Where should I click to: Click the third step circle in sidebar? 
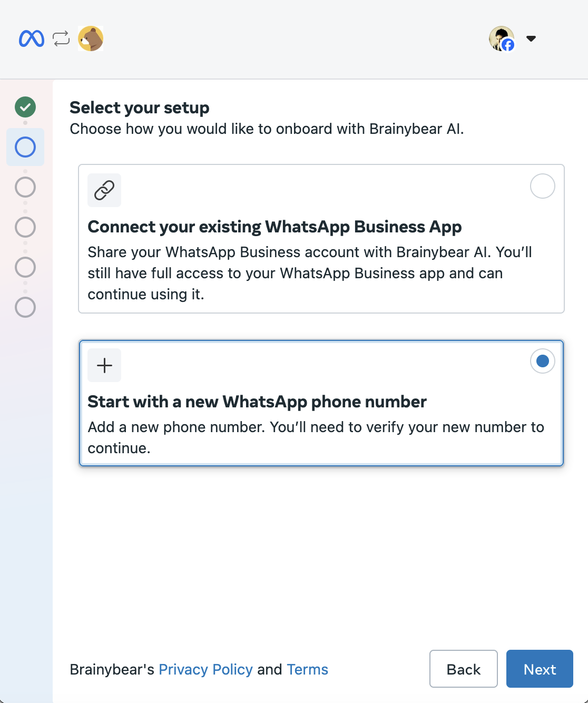point(25,187)
